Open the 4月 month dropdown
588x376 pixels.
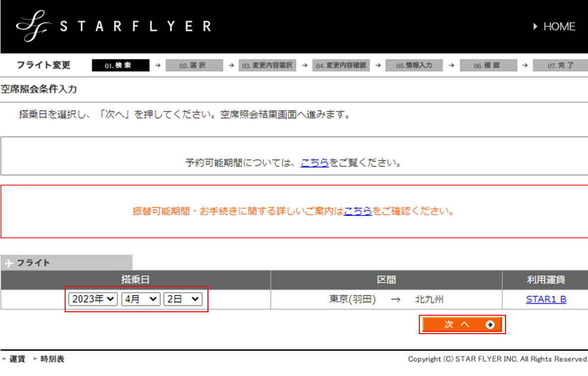point(140,299)
